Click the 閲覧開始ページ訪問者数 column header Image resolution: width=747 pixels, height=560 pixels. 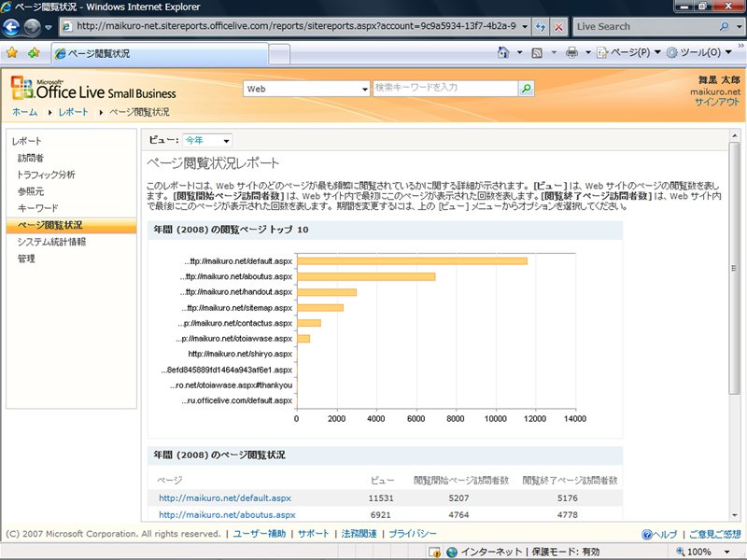click(460, 481)
